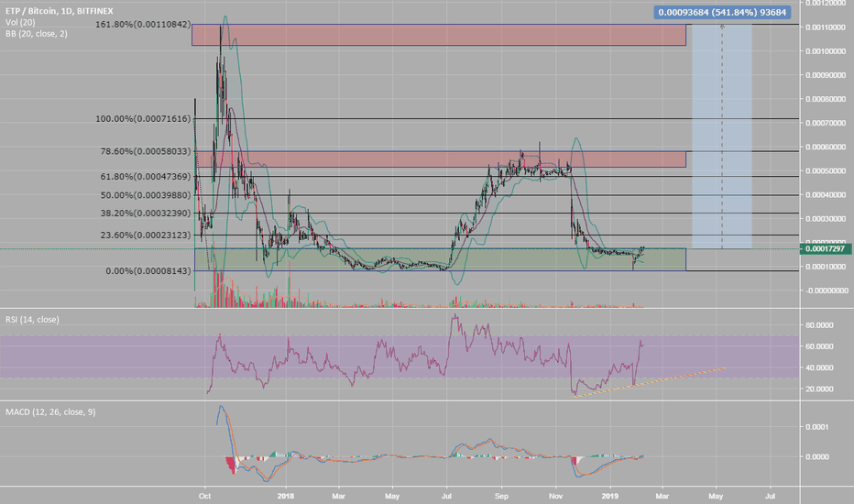Select the red zone at the 161.80% level
854x504 pixels.
pyautogui.click(x=438, y=35)
